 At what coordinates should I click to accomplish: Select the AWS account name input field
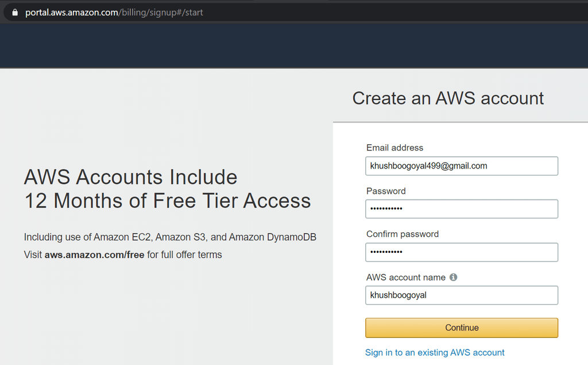pos(461,295)
